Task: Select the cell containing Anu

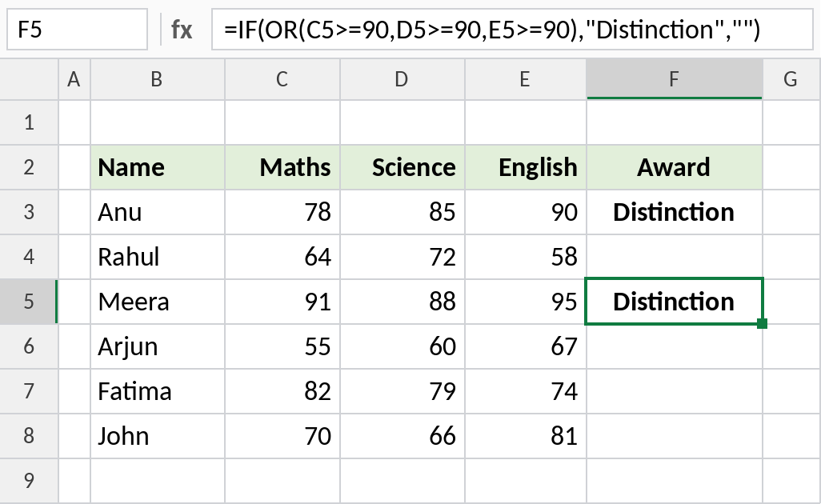Action: pos(158,212)
